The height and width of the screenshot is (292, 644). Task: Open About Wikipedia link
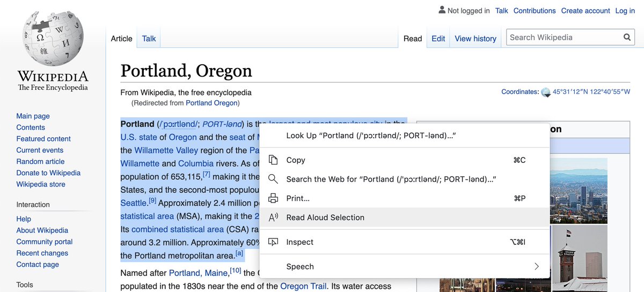tap(42, 230)
